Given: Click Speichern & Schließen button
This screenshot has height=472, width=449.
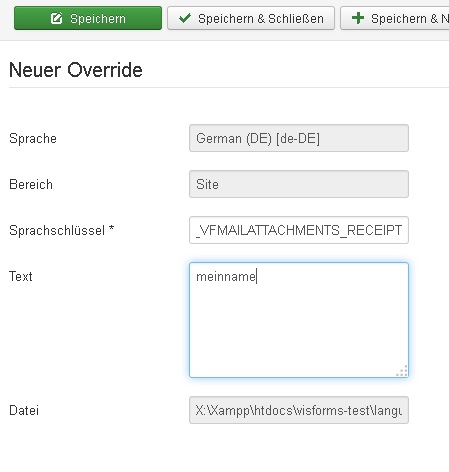Looking at the screenshot, I should click(251, 18).
